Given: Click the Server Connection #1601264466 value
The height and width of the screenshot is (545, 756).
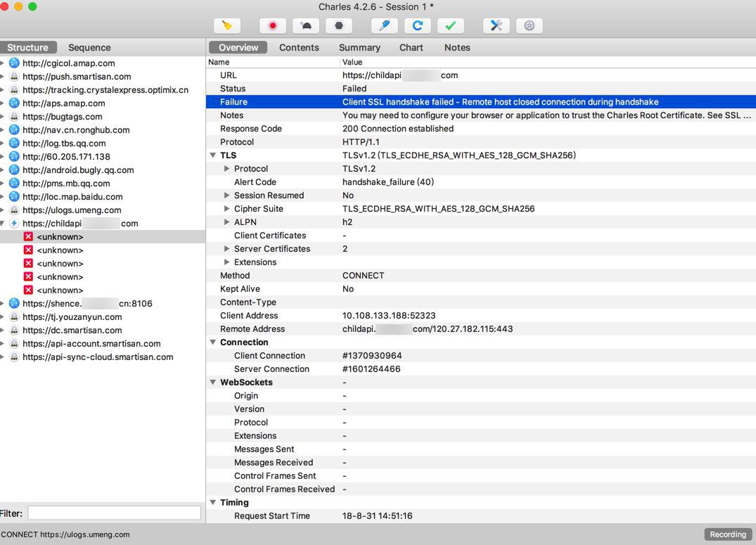Looking at the screenshot, I should pos(371,369).
